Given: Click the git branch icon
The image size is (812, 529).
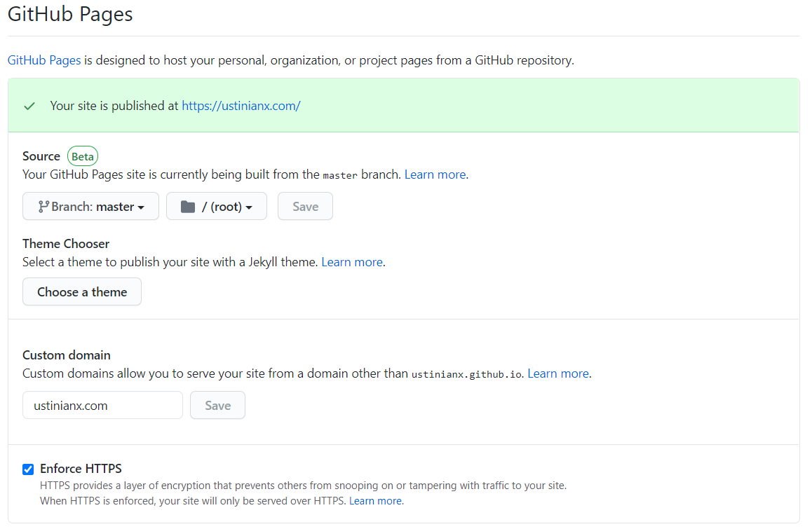Looking at the screenshot, I should 43,207.
